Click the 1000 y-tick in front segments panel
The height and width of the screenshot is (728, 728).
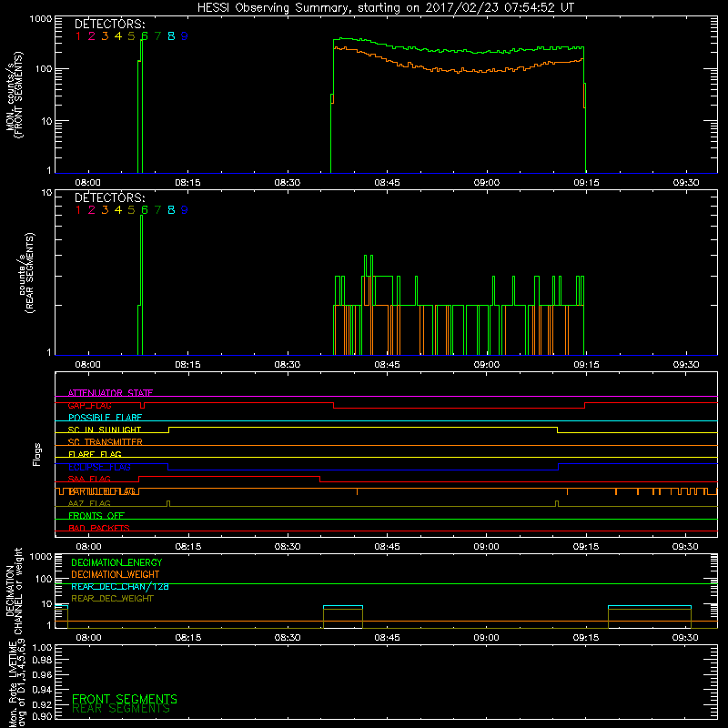tap(41, 19)
